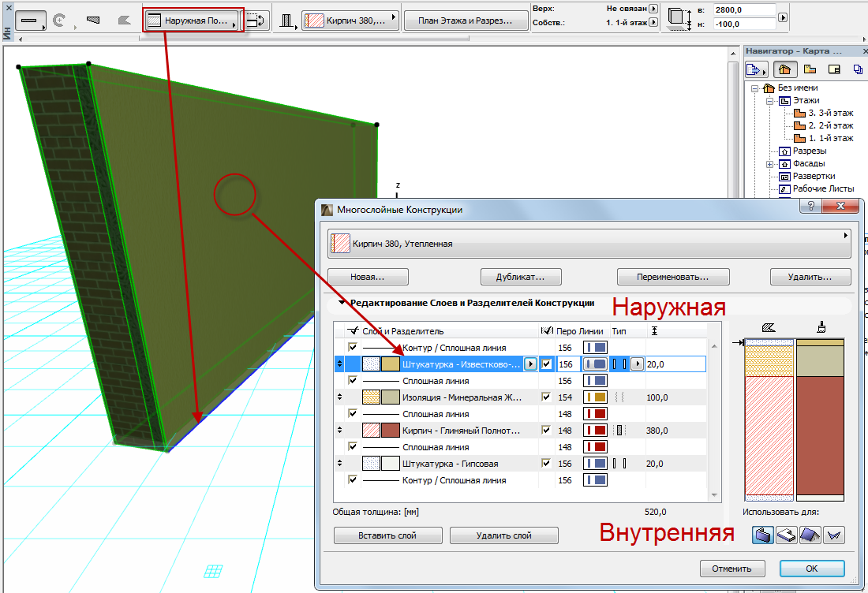Click pen color swatch of Кирпич - Глиняный layer

point(595,430)
